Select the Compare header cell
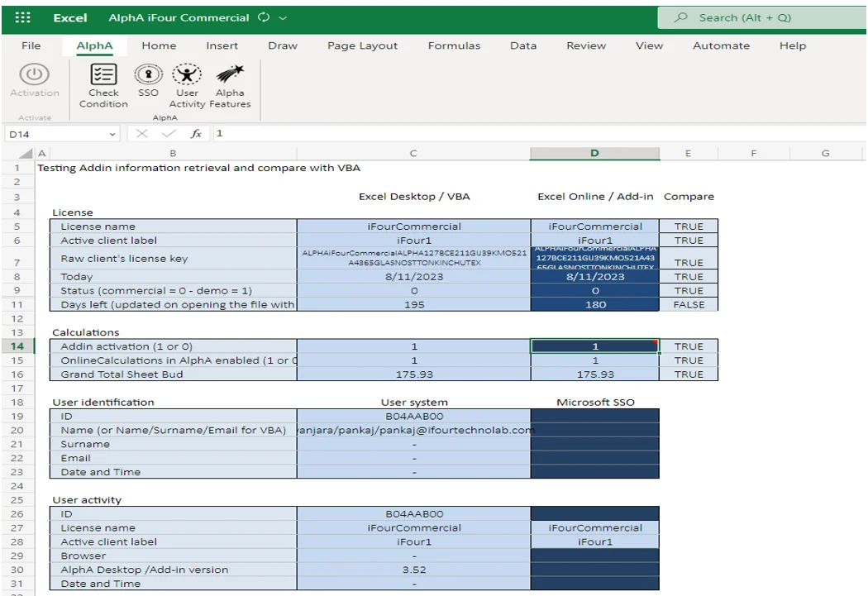868x596 pixels. [689, 197]
